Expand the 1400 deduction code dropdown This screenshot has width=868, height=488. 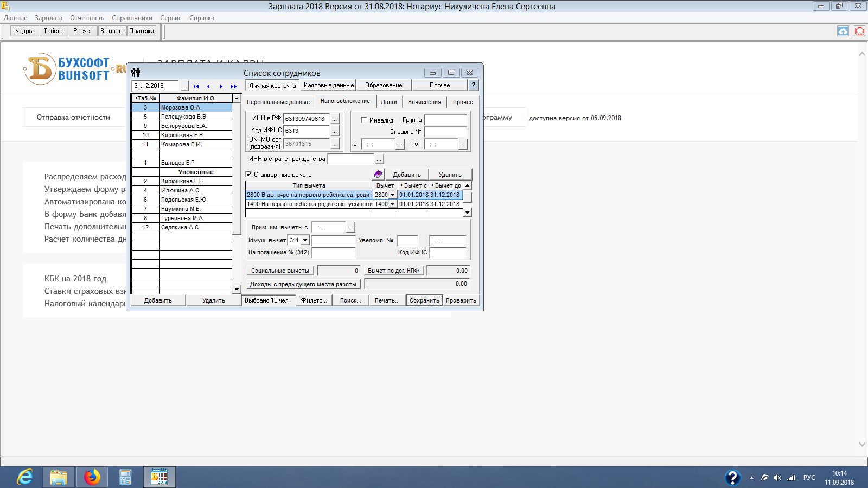point(392,204)
